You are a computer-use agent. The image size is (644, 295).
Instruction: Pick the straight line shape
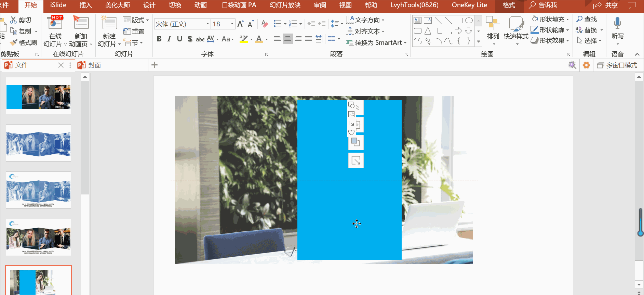[x=438, y=21]
